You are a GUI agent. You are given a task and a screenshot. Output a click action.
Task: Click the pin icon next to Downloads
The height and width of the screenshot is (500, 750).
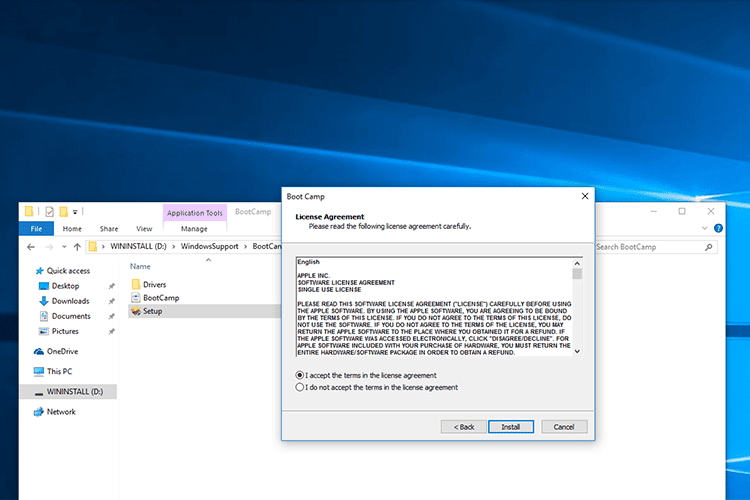pyautogui.click(x=111, y=301)
